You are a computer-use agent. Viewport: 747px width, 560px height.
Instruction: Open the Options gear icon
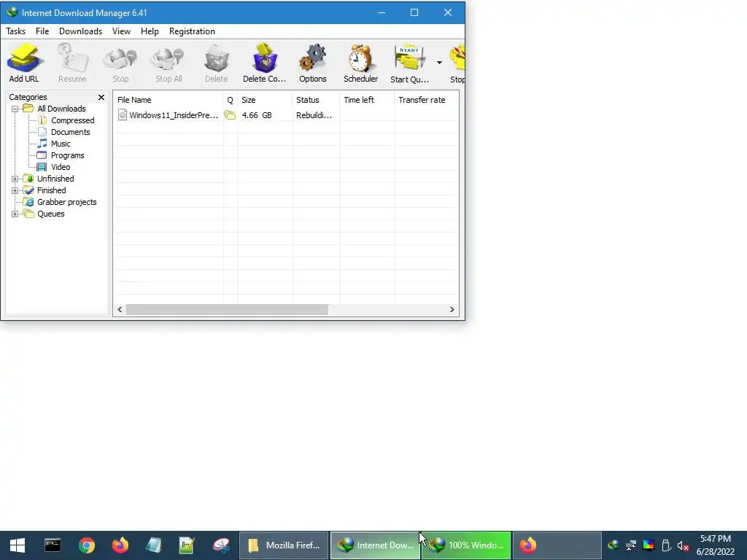pyautogui.click(x=312, y=63)
